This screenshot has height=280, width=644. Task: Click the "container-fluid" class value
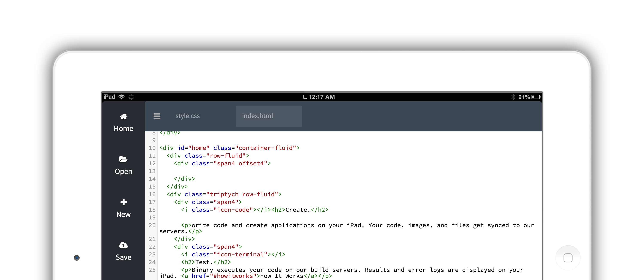[266, 148]
